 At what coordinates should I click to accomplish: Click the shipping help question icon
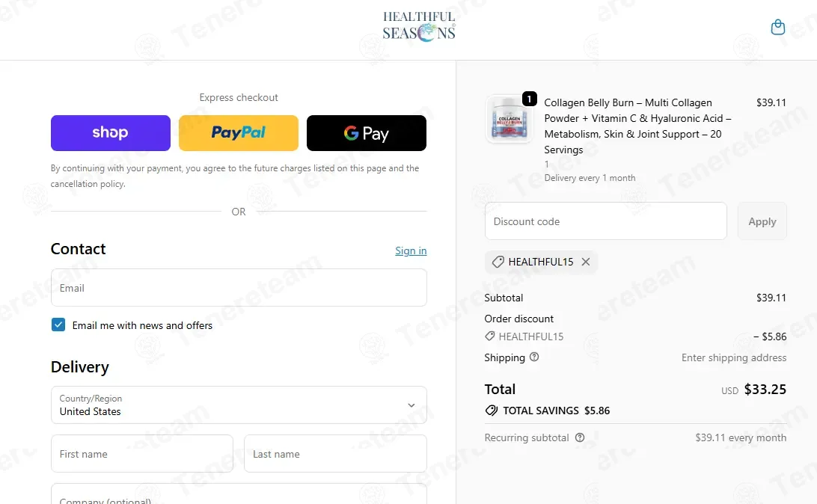534,357
